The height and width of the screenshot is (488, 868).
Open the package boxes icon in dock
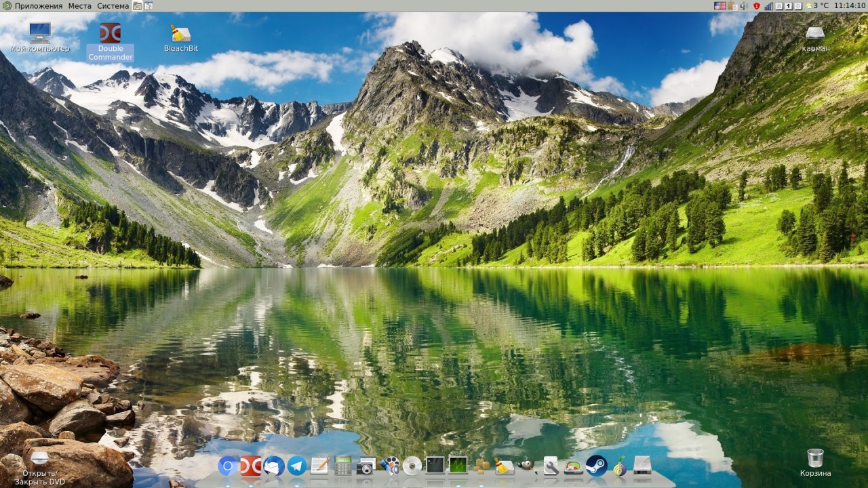(481, 466)
